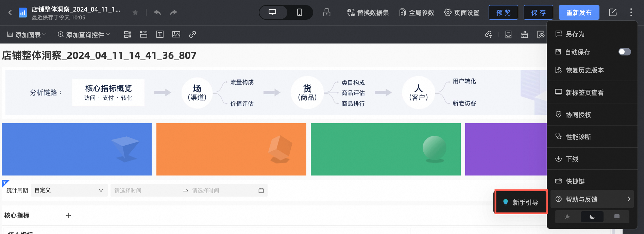Switch to dark theme moon icon

(592, 217)
